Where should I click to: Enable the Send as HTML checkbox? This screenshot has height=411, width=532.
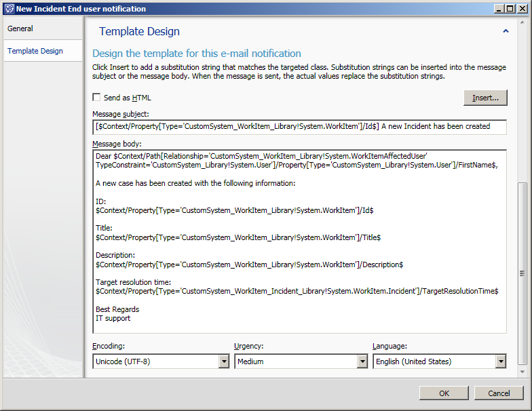coord(96,98)
